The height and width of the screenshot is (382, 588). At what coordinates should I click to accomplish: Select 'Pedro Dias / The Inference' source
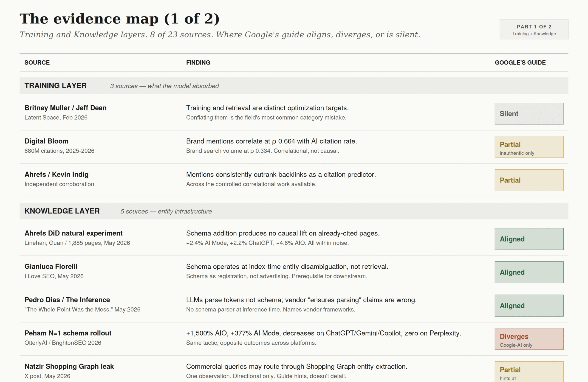point(67,300)
